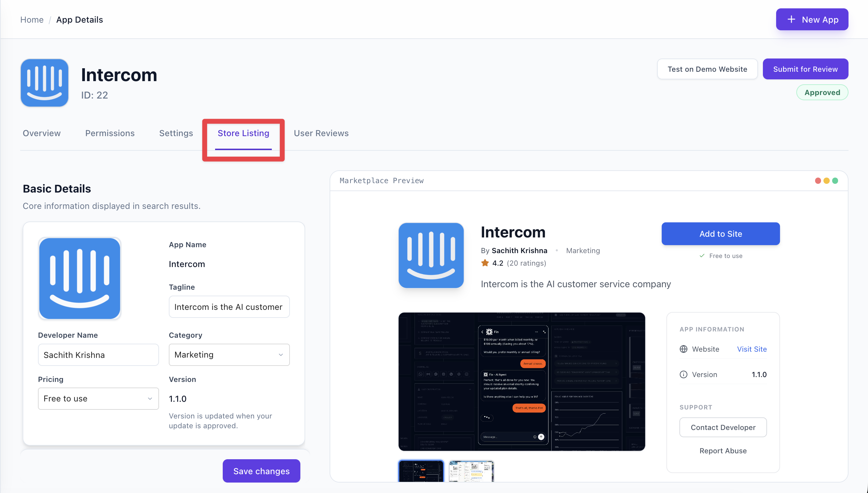Click the Intercom app logo in the header

tap(44, 83)
